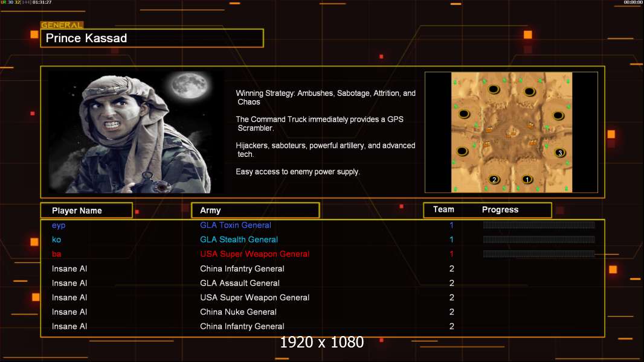Click ko's loading progress bar
The height and width of the screenshot is (362, 644).
[539, 240]
